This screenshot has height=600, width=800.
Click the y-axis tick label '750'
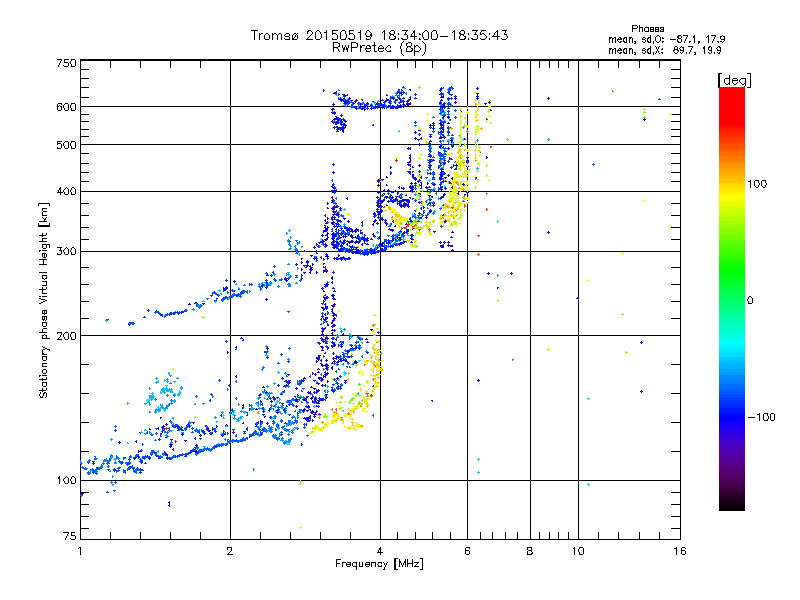(x=66, y=63)
